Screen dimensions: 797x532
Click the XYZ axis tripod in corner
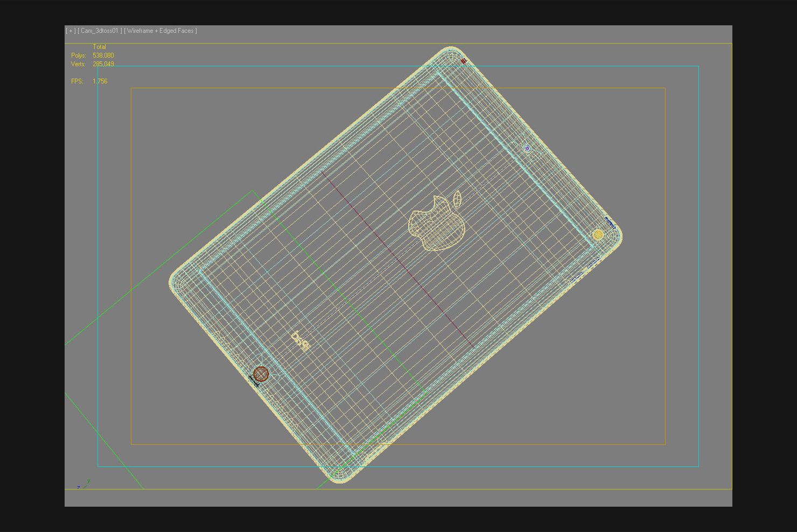pos(83,484)
